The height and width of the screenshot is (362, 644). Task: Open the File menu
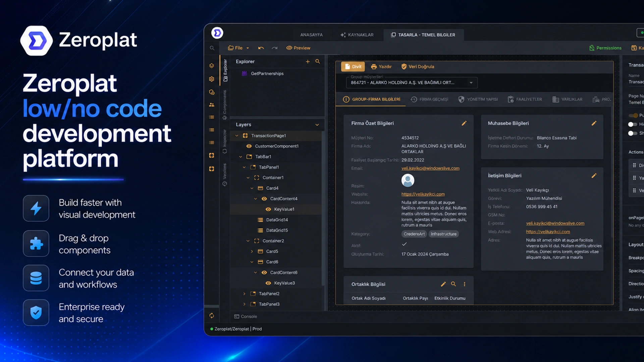tap(238, 48)
